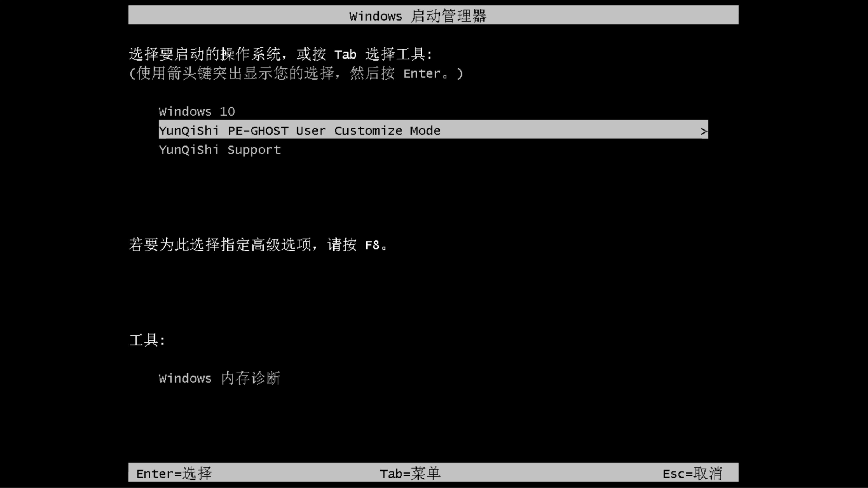The width and height of the screenshot is (868, 488).
Task: Open F8 advanced options menu
Action: pyautogui.click(x=373, y=245)
